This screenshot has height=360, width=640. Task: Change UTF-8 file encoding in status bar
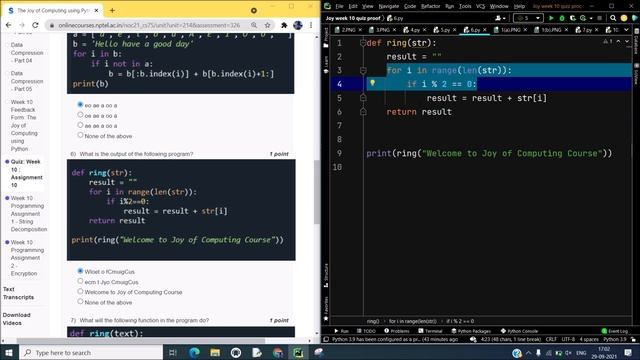(x=568, y=339)
